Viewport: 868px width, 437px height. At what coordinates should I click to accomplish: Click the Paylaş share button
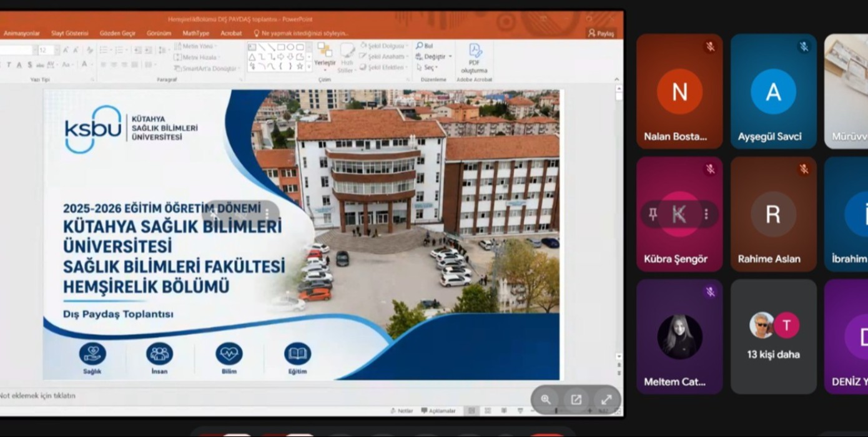(x=601, y=33)
